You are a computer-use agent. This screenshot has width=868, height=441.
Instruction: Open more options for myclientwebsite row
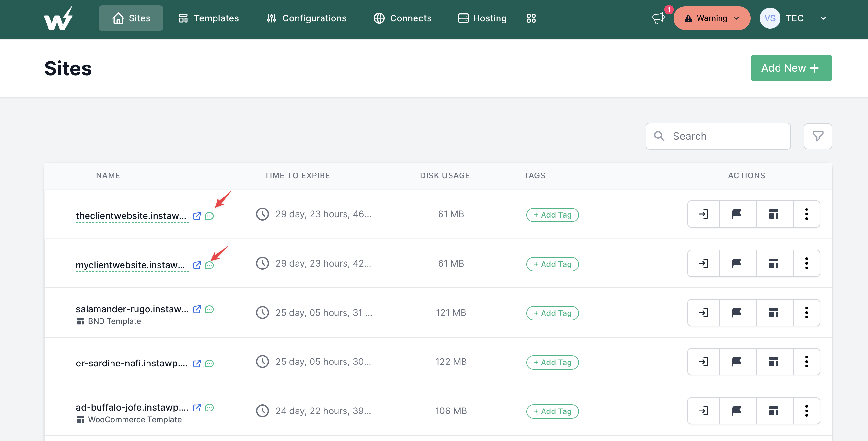tap(806, 263)
